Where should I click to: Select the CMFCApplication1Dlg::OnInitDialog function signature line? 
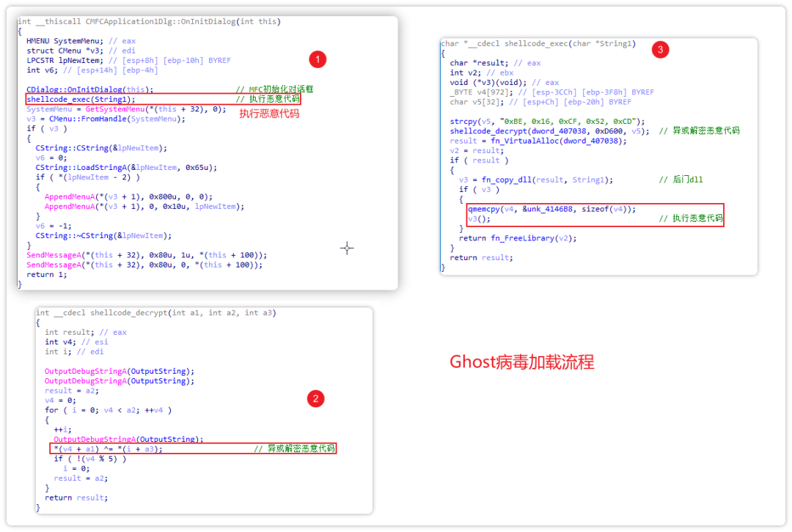149,22
